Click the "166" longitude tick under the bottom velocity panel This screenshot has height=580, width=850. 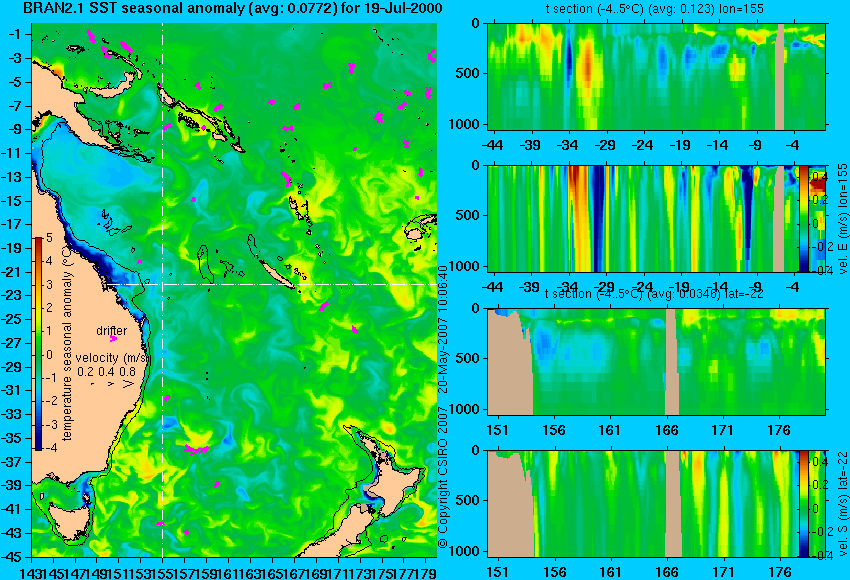click(x=667, y=572)
